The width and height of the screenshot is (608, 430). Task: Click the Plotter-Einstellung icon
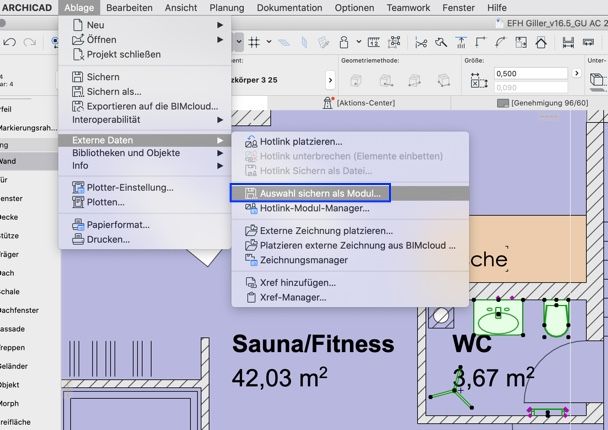[x=76, y=187]
